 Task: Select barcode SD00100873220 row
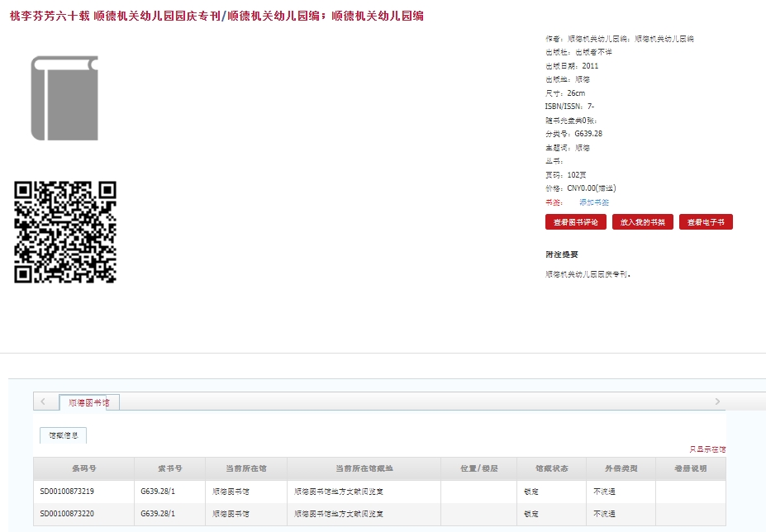[67, 514]
